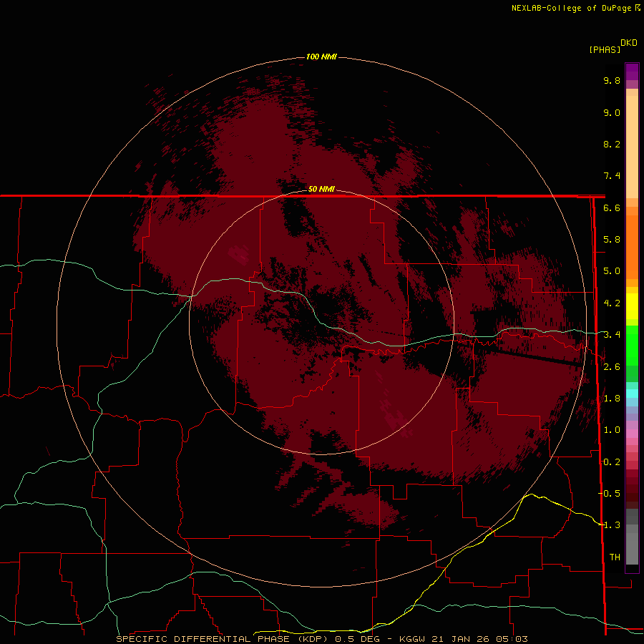Click the 5.8 scale value

612,240
